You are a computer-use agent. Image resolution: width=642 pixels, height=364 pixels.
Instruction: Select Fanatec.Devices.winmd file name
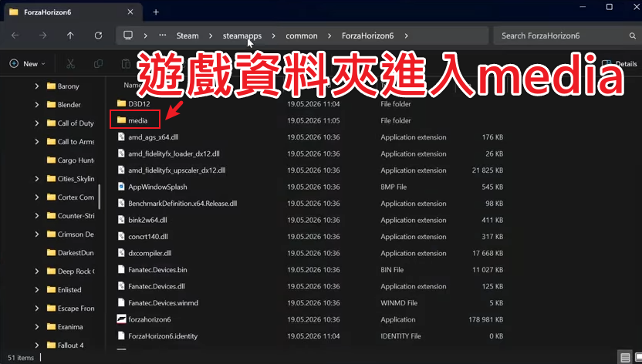[x=163, y=302]
